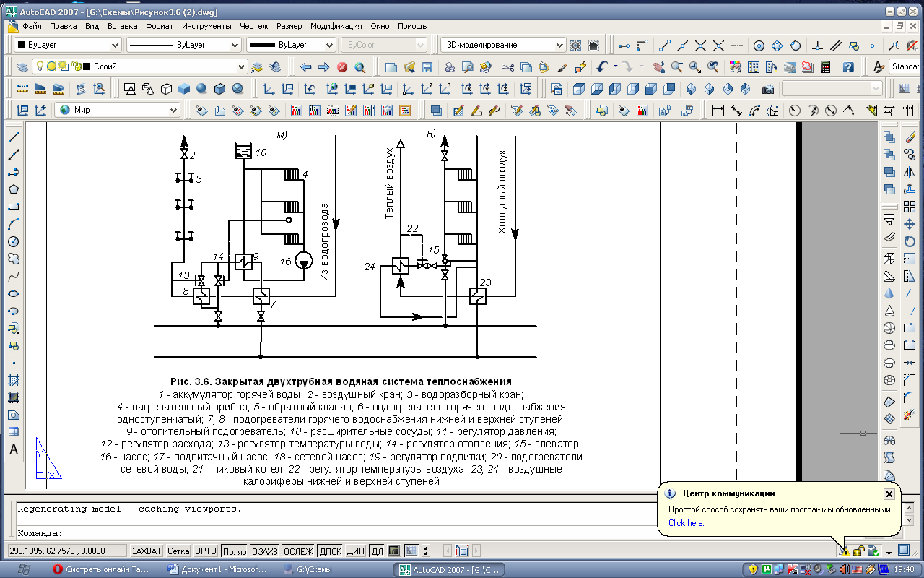
Task: Toggle ОСЛЕЖ object snap tracking
Action: pos(298,551)
